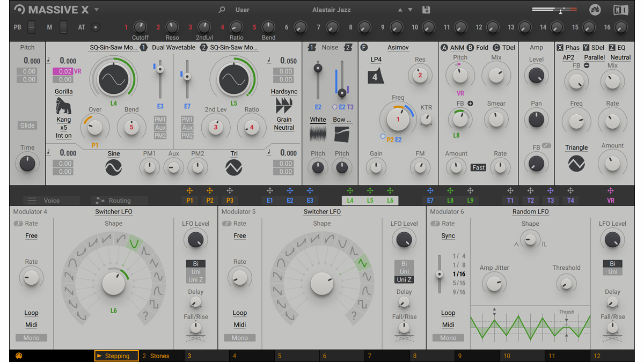Viewport: 644px width, 362px height.
Task: Click the link icon beside Amp FB
Action: click(546, 146)
